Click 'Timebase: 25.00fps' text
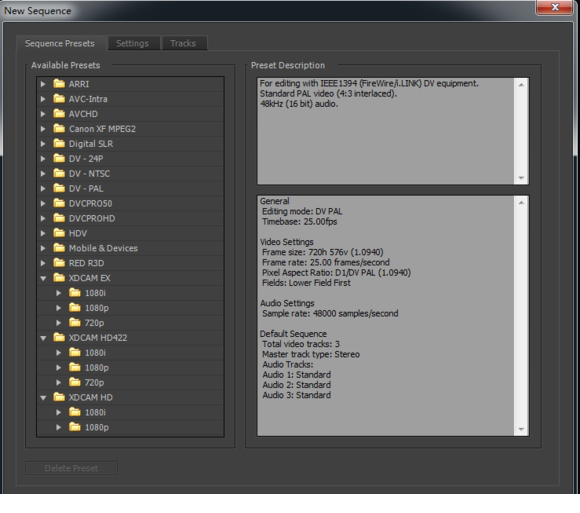The image size is (580, 513). pyautogui.click(x=300, y=222)
